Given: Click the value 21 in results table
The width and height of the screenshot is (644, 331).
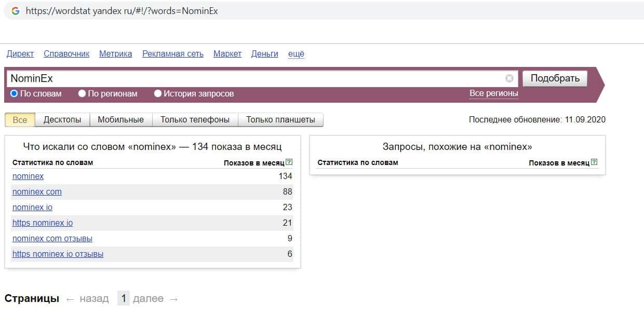Looking at the screenshot, I should 288,223.
